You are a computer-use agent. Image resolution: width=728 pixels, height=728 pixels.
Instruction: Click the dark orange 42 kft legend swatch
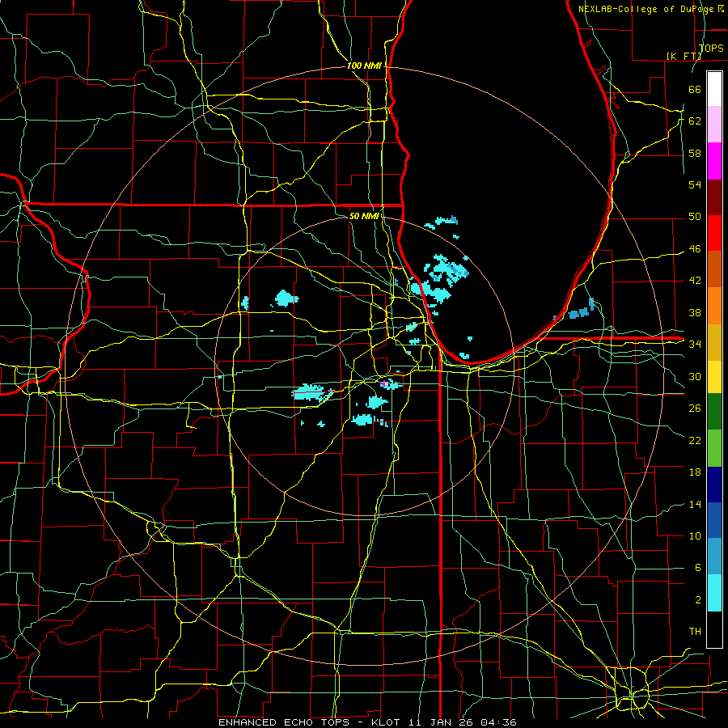click(714, 269)
